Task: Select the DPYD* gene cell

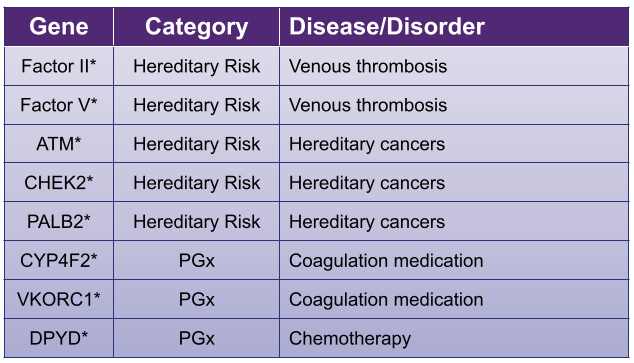Action: (59, 338)
